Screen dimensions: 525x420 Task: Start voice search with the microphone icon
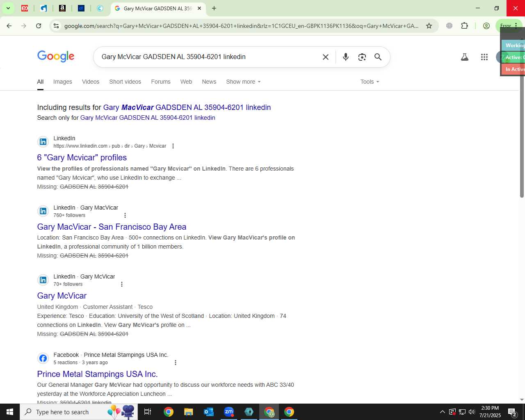click(x=346, y=57)
